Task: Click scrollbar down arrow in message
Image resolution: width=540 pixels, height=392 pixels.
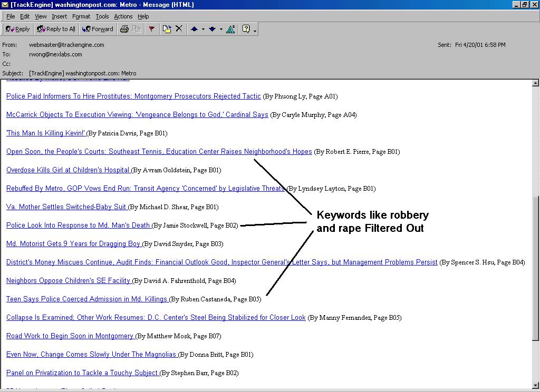Action: point(536,385)
